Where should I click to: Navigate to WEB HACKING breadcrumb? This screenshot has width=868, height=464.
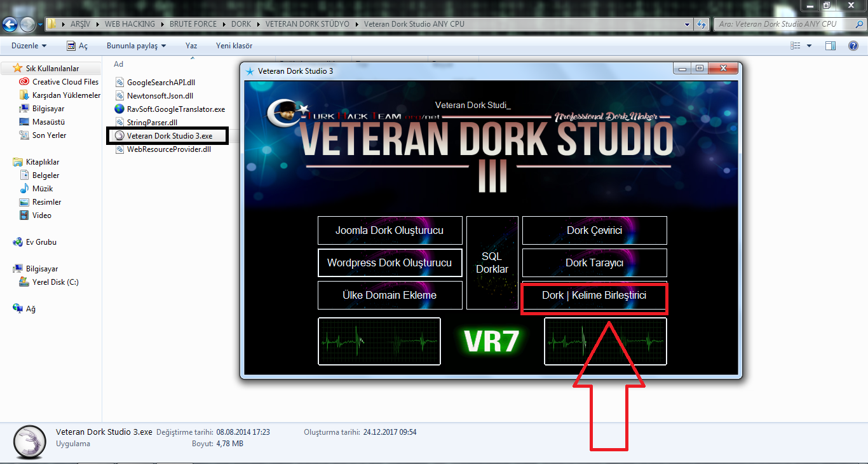tap(130, 24)
